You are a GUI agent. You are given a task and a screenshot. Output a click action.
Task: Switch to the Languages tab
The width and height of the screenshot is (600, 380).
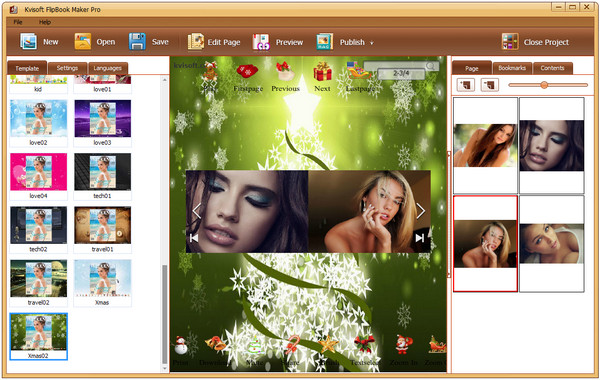point(108,68)
